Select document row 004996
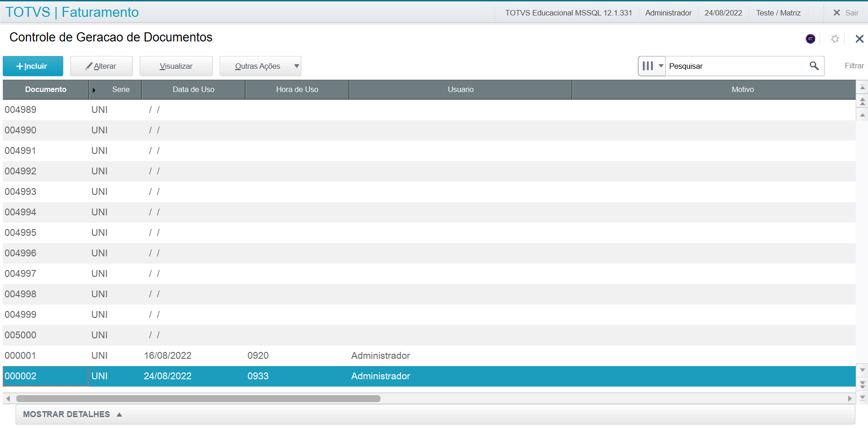The image size is (868, 428). (429, 253)
